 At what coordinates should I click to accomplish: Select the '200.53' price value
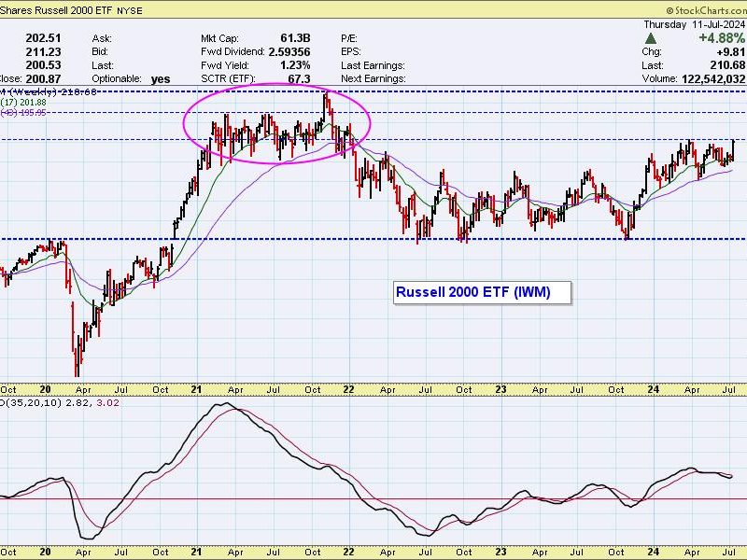point(43,65)
